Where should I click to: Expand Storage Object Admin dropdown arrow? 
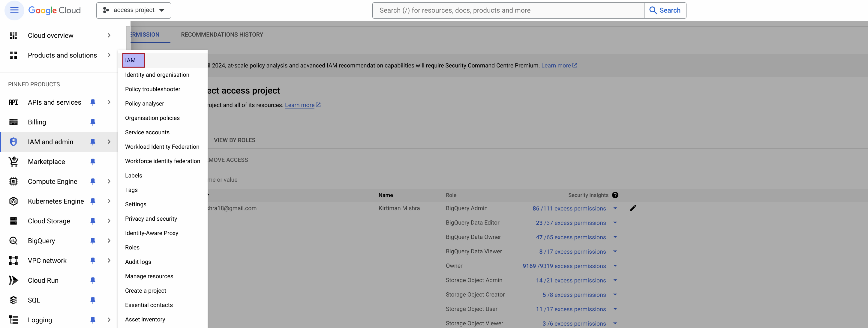(x=615, y=280)
